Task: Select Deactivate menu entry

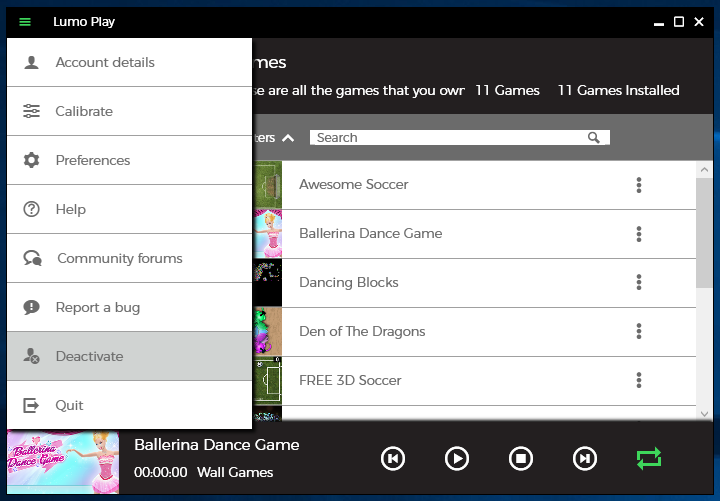Action: tap(129, 356)
